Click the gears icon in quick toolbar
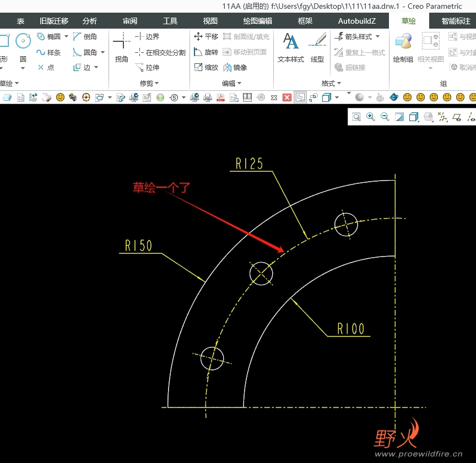 [x=73, y=97]
